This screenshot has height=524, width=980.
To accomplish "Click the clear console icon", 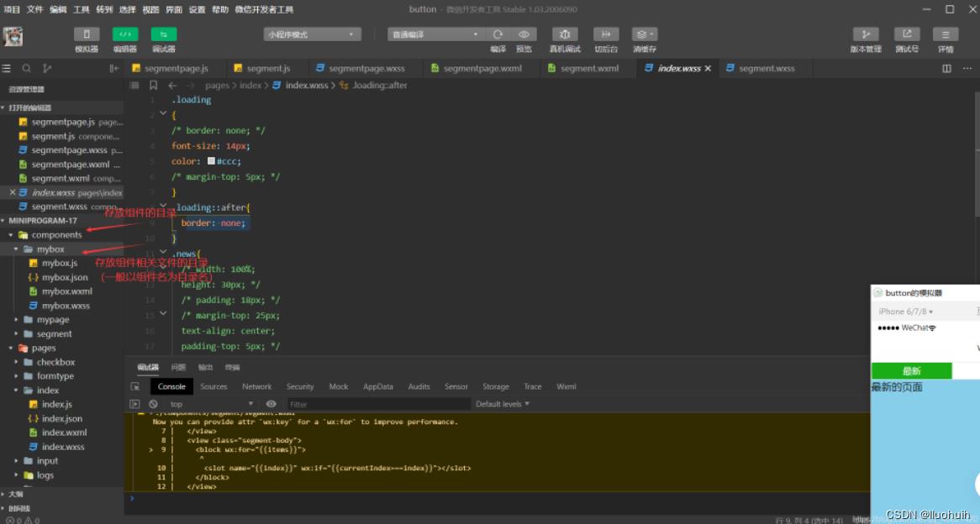I will pos(153,404).
